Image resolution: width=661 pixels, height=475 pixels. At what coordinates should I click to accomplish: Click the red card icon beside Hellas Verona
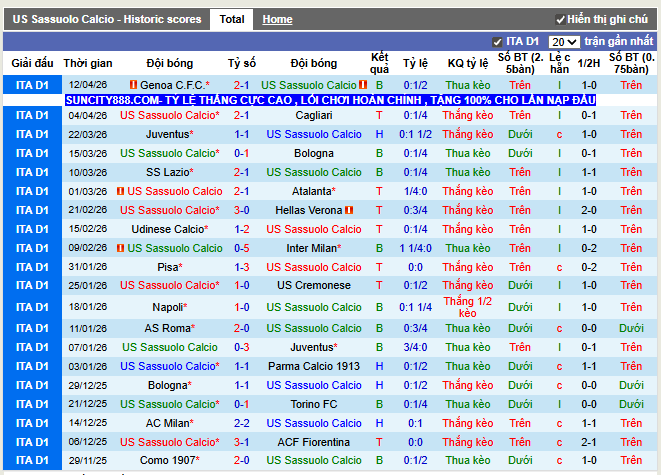(x=349, y=210)
